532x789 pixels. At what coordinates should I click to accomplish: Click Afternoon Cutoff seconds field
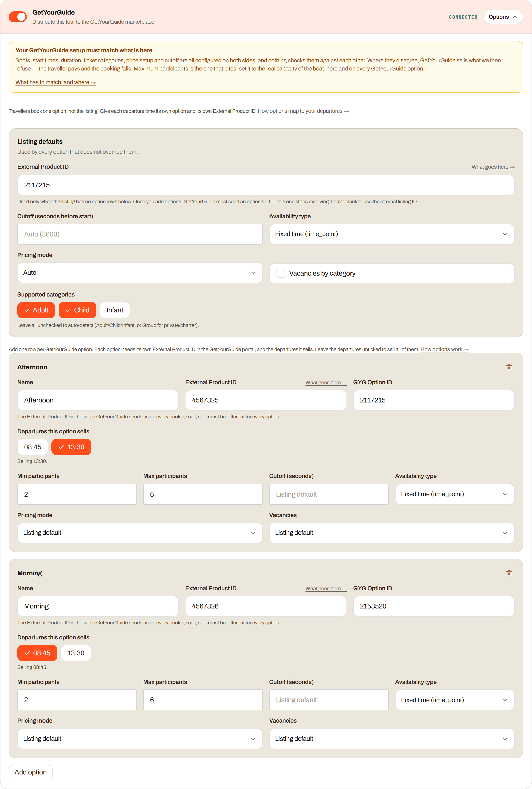point(329,494)
